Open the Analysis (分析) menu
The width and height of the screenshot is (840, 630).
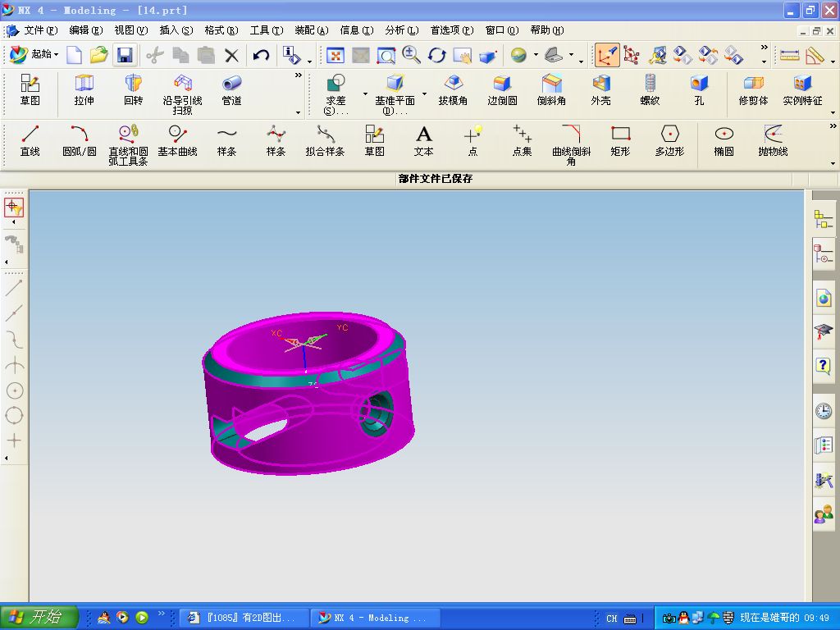coord(402,30)
